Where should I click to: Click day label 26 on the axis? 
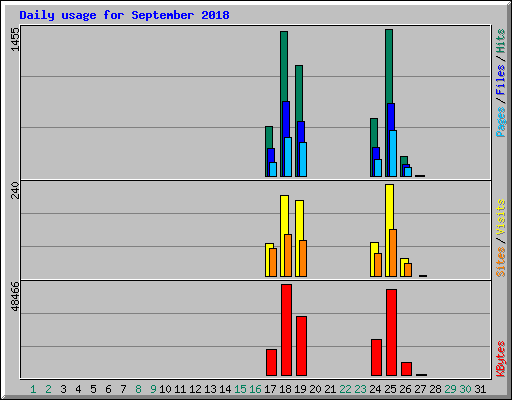pyautogui.click(x=405, y=389)
